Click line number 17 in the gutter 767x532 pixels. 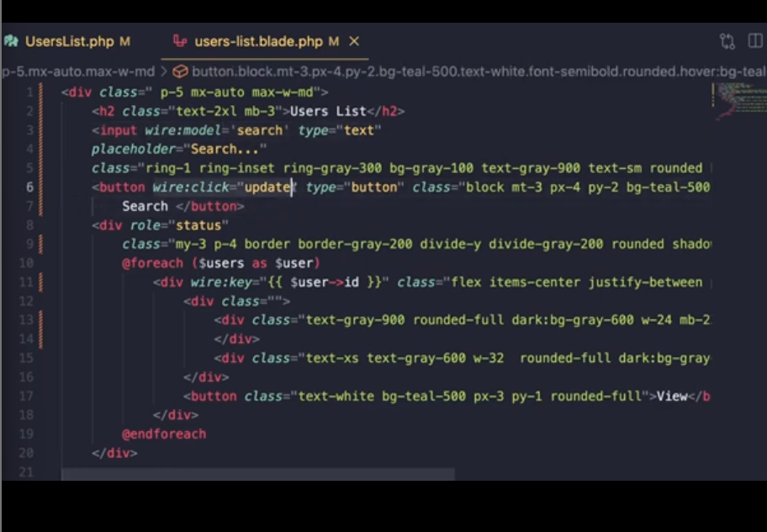[x=26, y=396]
